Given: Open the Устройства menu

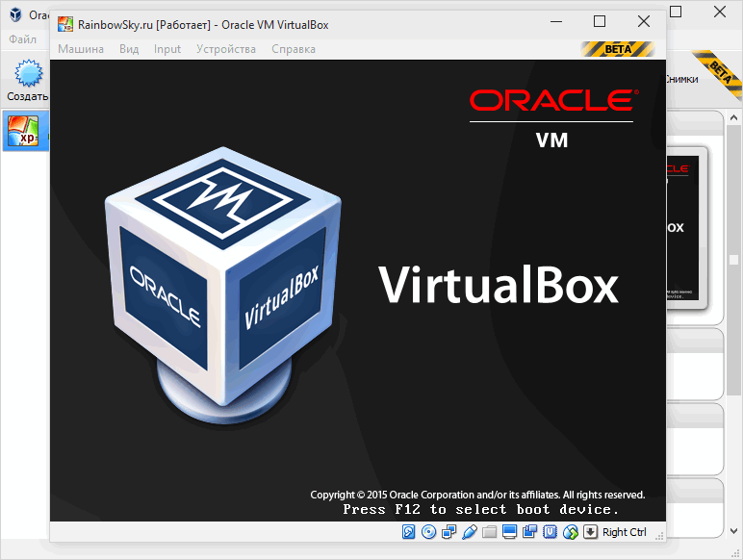Looking at the screenshot, I should point(226,49).
